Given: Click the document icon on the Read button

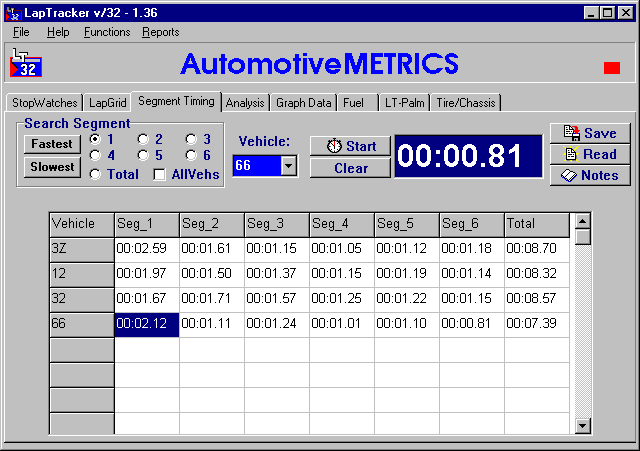Looking at the screenshot, I should tap(571, 154).
